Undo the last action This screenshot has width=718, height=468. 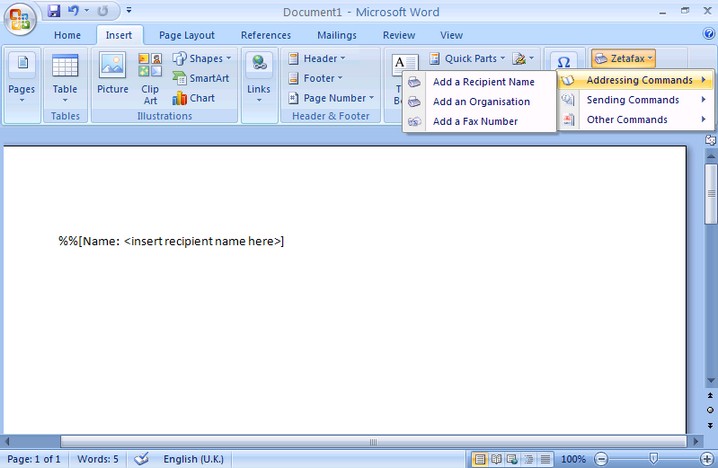73,11
